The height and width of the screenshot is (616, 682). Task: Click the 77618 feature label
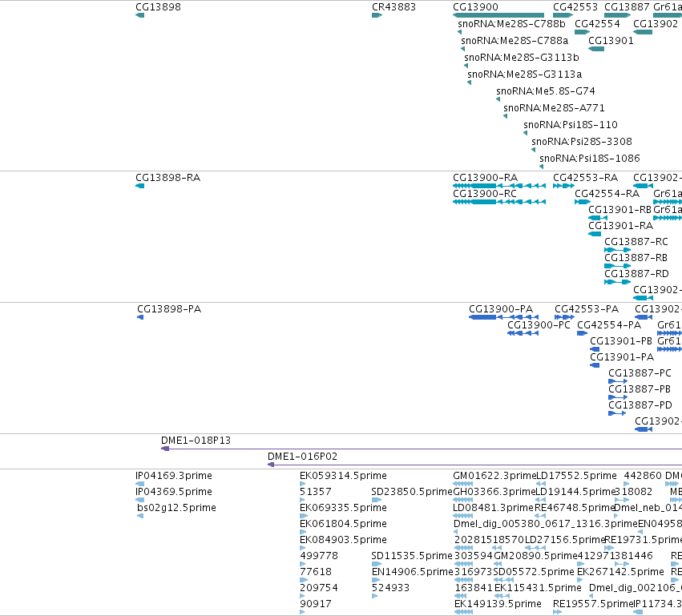[x=315, y=572]
